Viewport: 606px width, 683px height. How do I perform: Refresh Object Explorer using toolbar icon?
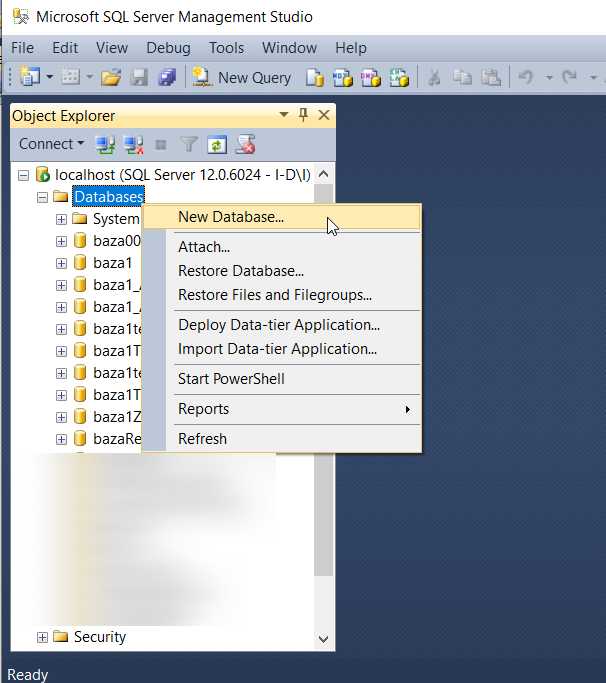coord(216,144)
